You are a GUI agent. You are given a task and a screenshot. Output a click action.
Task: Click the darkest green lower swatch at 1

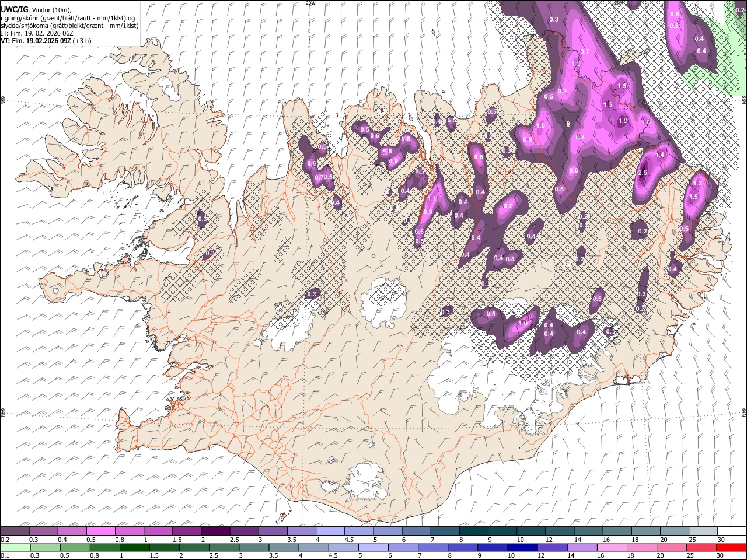tap(135, 548)
